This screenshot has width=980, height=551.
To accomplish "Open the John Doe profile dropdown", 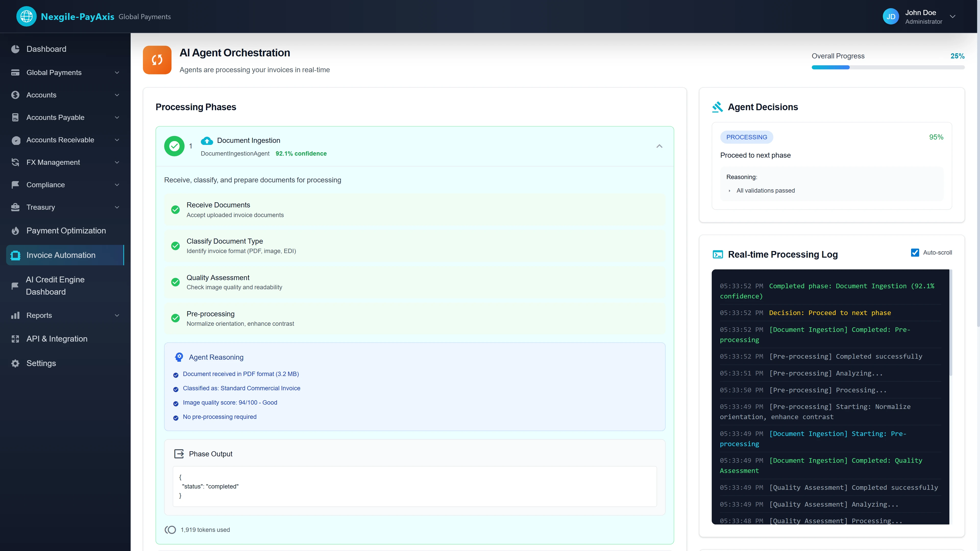I will coord(953,17).
